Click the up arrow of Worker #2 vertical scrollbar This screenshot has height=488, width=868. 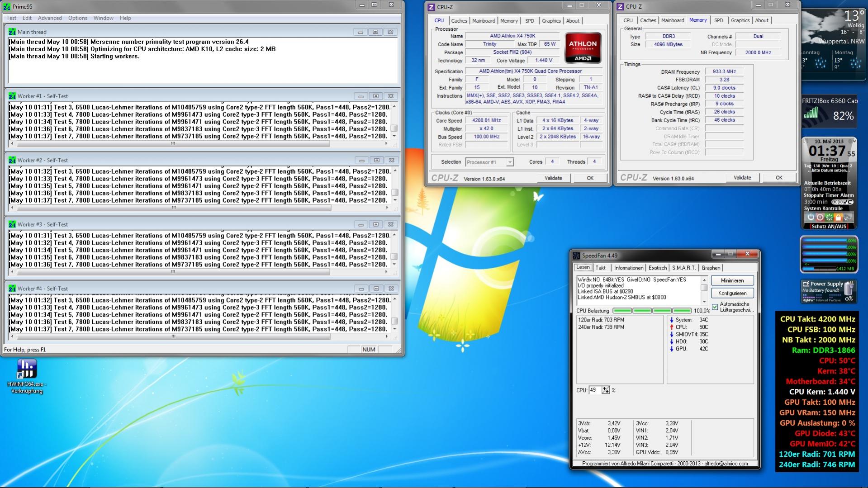[395, 171]
